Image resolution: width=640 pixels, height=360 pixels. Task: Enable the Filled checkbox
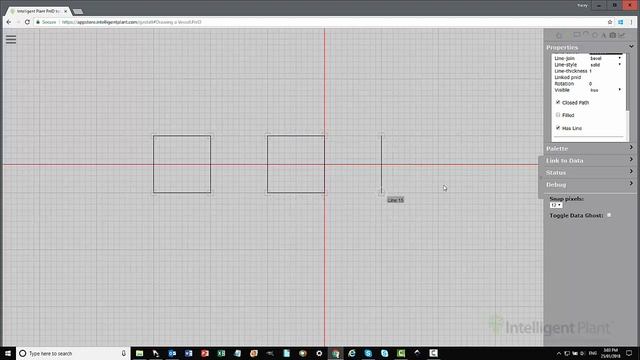coord(558,115)
